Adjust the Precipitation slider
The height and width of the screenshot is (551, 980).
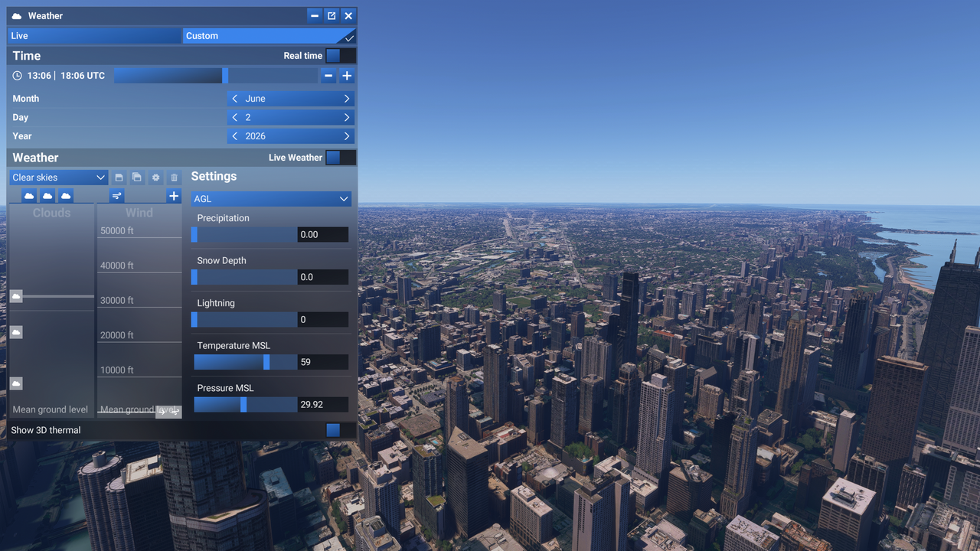click(245, 235)
